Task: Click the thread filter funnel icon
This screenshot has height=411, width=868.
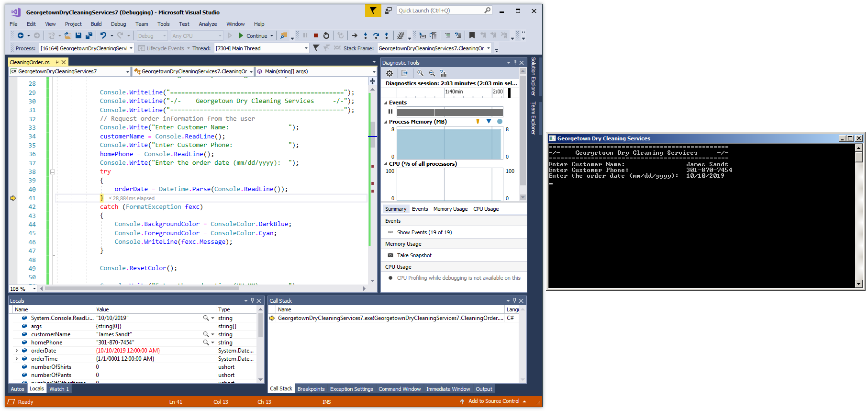Action: click(x=316, y=48)
